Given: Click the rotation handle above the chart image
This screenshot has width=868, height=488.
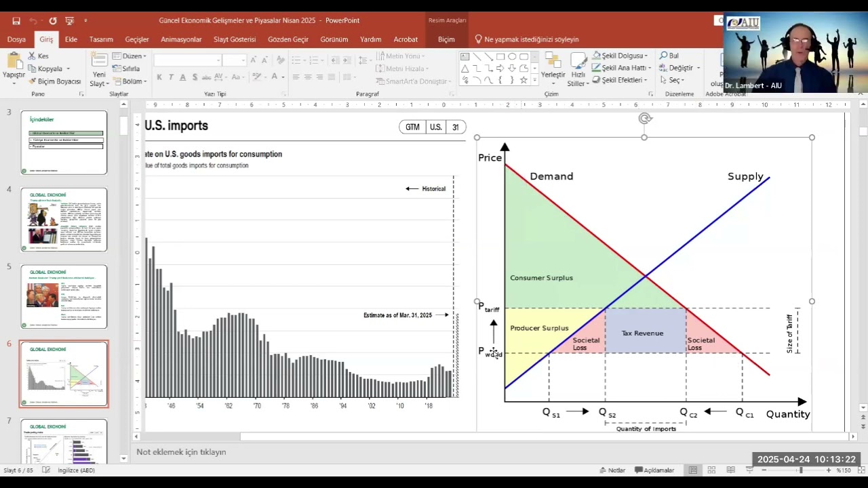Looking at the screenshot, I should click(644, 119).
